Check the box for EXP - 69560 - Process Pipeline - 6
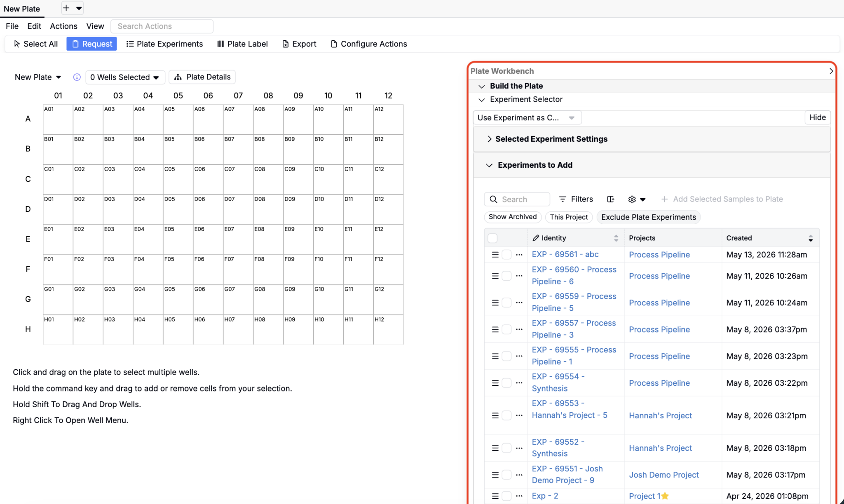 tap(506, 276)
